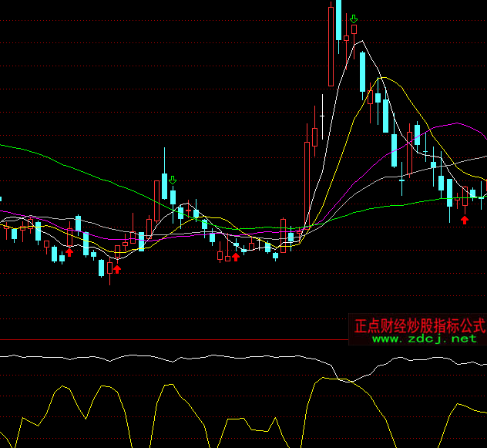The image size is (487, 448).
Task: Click the cyan candlestick at the chart's highest peak
Action: (x=338, y=19)
